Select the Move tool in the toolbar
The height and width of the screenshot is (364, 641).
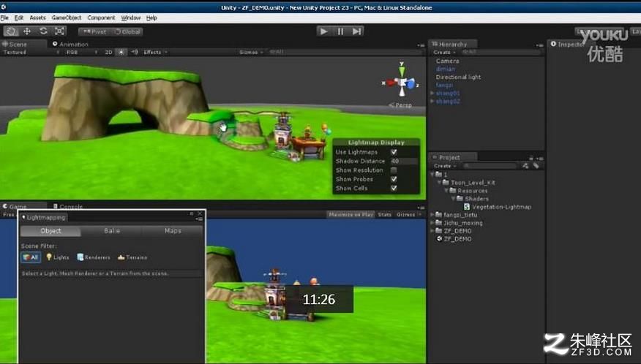point(27,31)
